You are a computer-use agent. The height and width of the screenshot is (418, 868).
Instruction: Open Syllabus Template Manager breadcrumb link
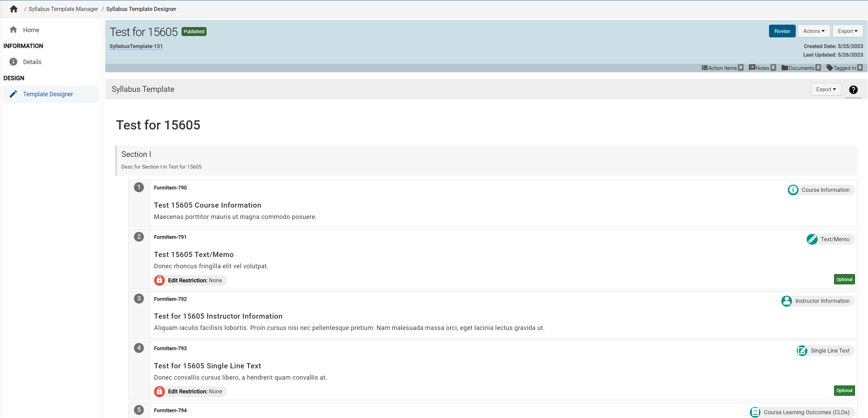(63, 9)
